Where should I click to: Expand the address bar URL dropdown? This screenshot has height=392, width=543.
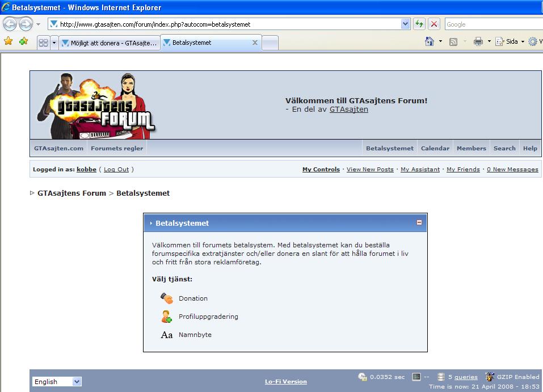pos(405,24)
